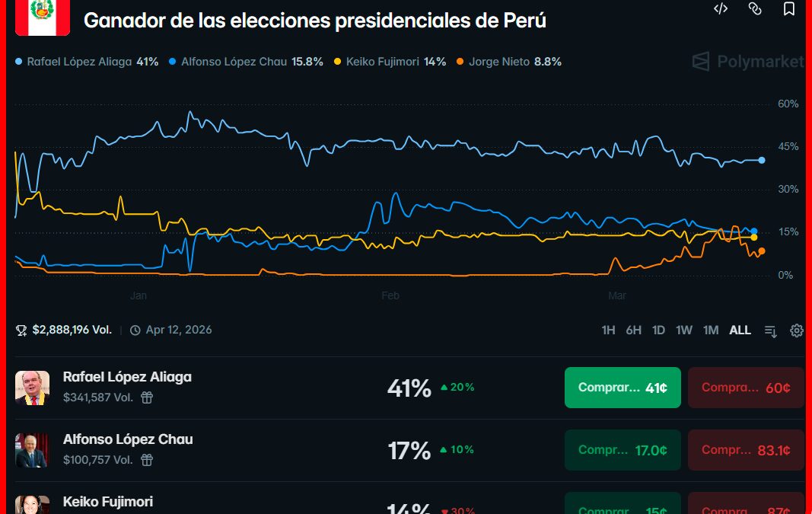Screen dimensions: 812x514
Task: Switch to the 1D timeframe
Action: point(658,330)
